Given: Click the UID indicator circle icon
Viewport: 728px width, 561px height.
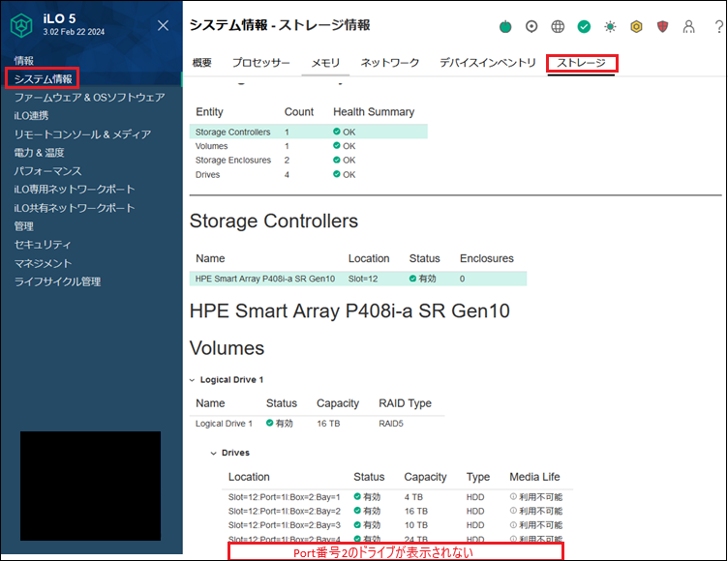Looking at the screenshot, I should 531,27.
